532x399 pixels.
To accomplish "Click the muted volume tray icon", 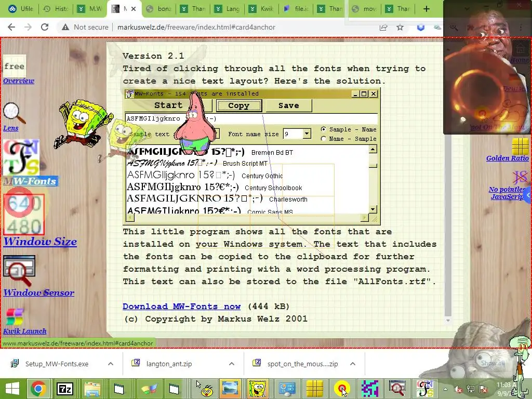I will [458, 389].
